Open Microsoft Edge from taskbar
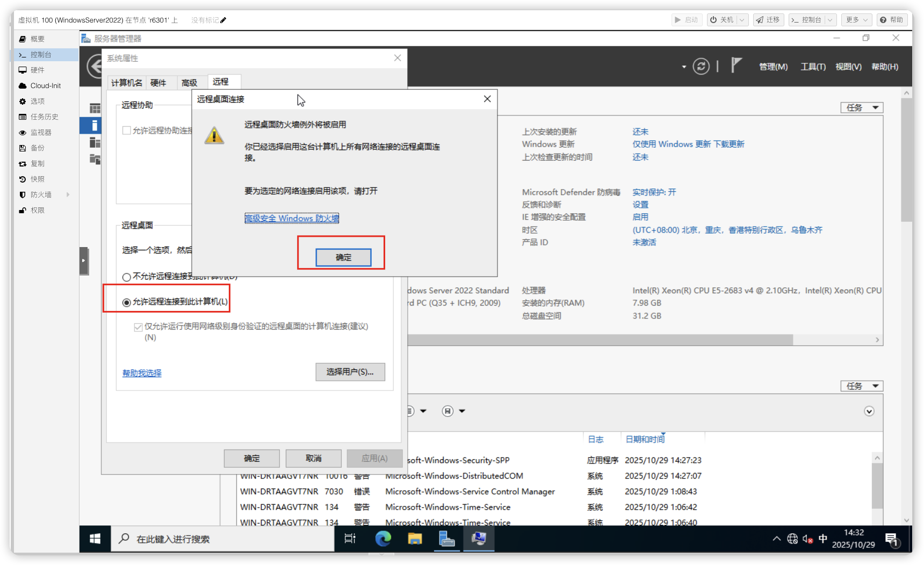 pyautogui.click(x=383, y=538)
